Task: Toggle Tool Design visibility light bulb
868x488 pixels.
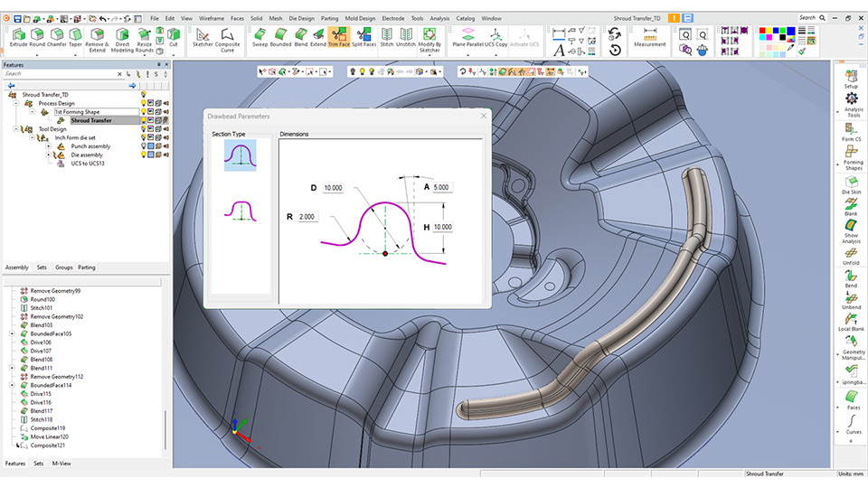Action: pyautogui.click(x=144, y=129)
